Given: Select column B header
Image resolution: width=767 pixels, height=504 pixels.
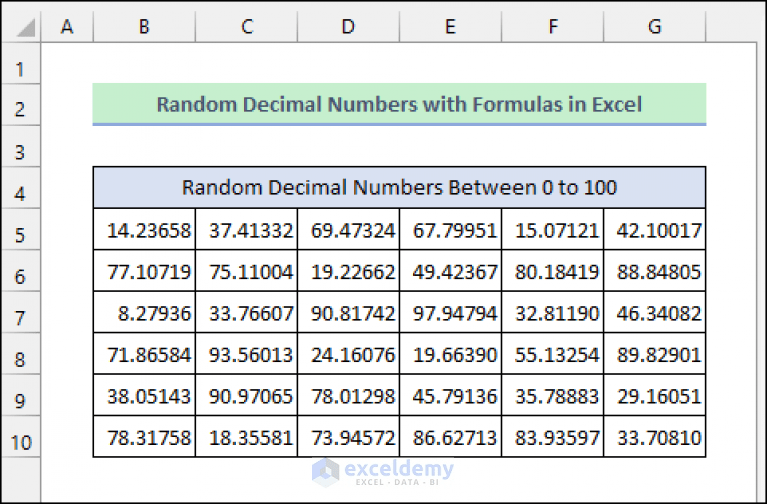Looking at the screenshot, I should pos(144,26).
